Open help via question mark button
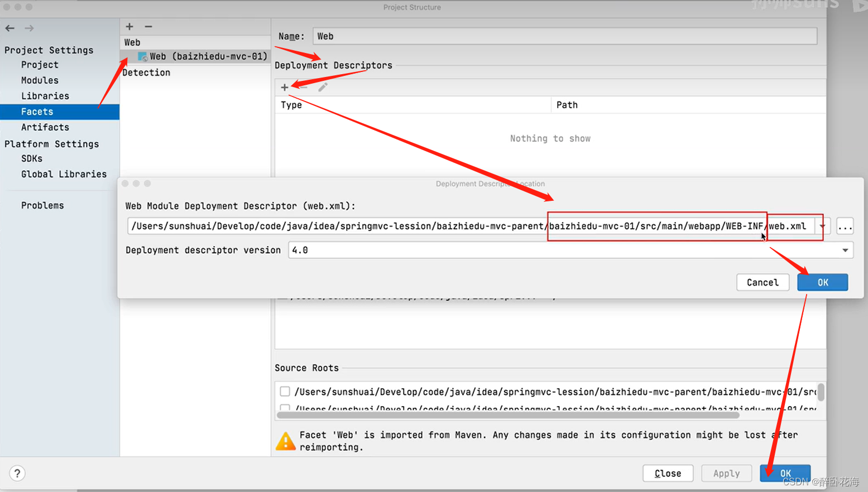This screenshot has width=868, height=492. 17,474
